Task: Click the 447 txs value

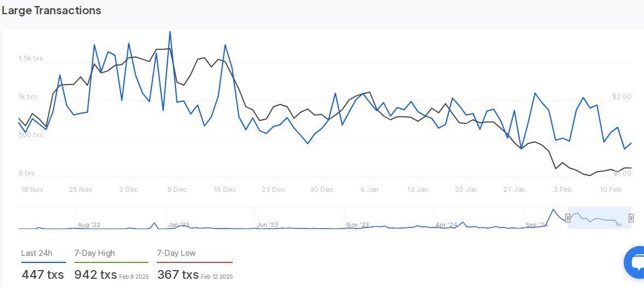Action: pos(43,274)
